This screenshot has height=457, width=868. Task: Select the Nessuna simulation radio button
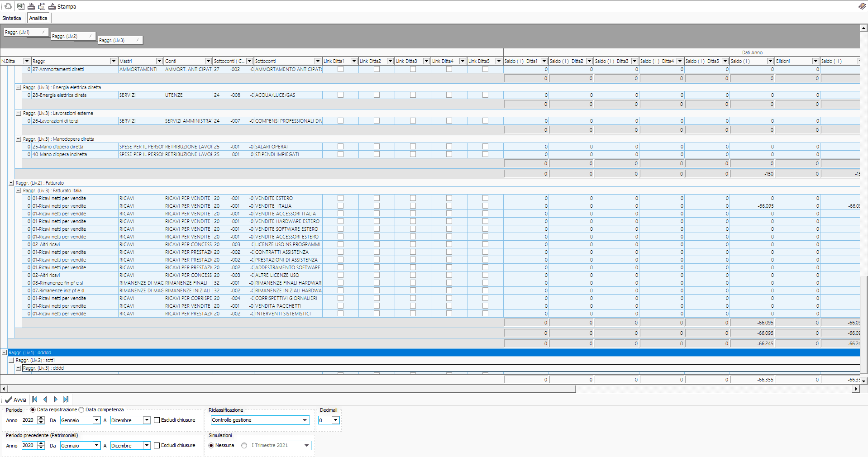point(211,445)
